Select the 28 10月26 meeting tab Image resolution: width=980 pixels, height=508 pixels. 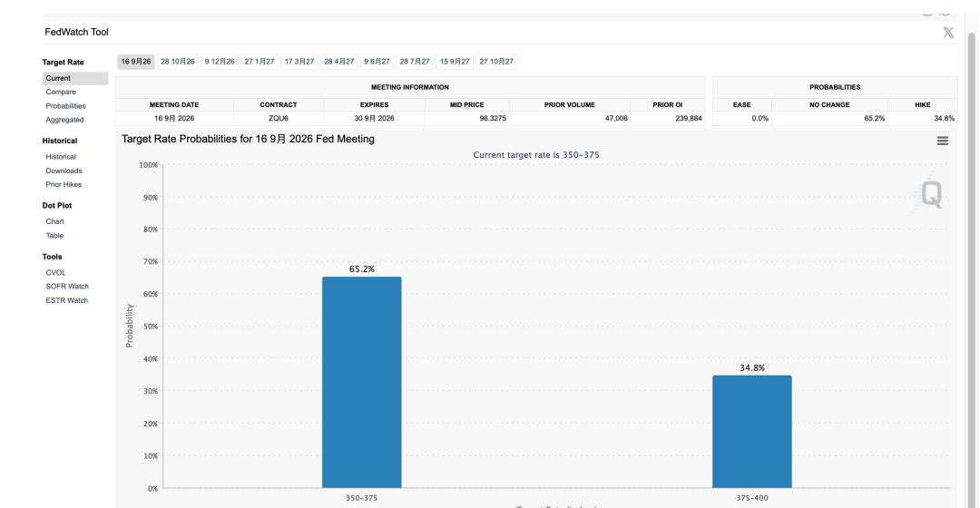[178, 62]
